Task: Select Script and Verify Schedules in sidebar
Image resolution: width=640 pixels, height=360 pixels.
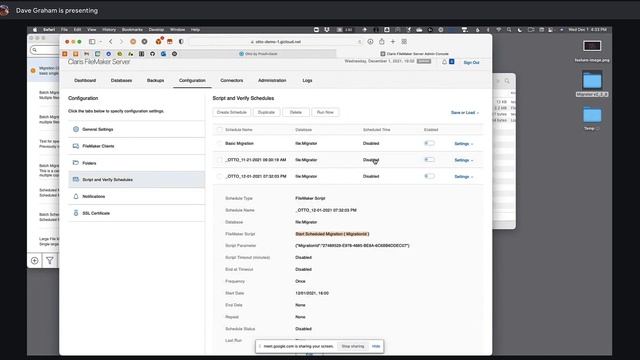Action: [x=136, y=180]
